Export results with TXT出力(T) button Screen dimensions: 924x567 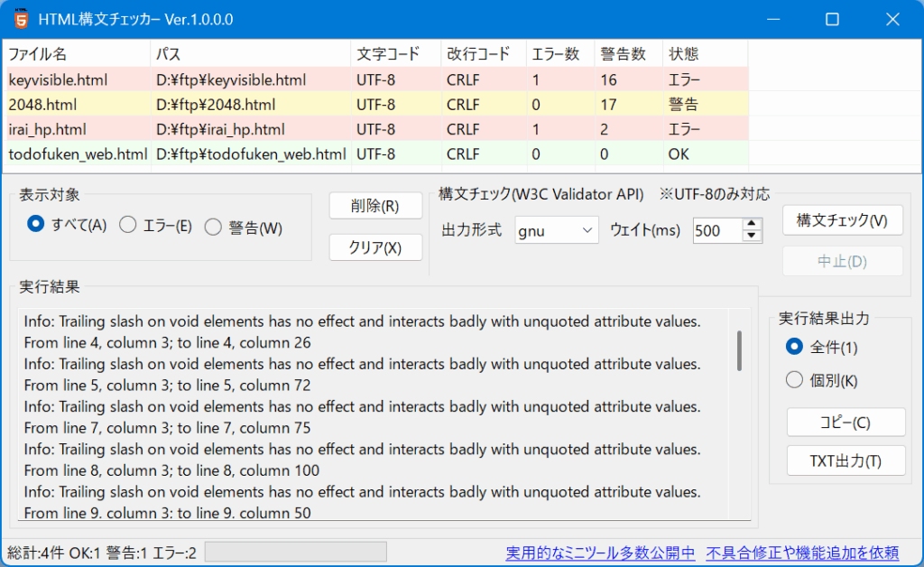845,460
